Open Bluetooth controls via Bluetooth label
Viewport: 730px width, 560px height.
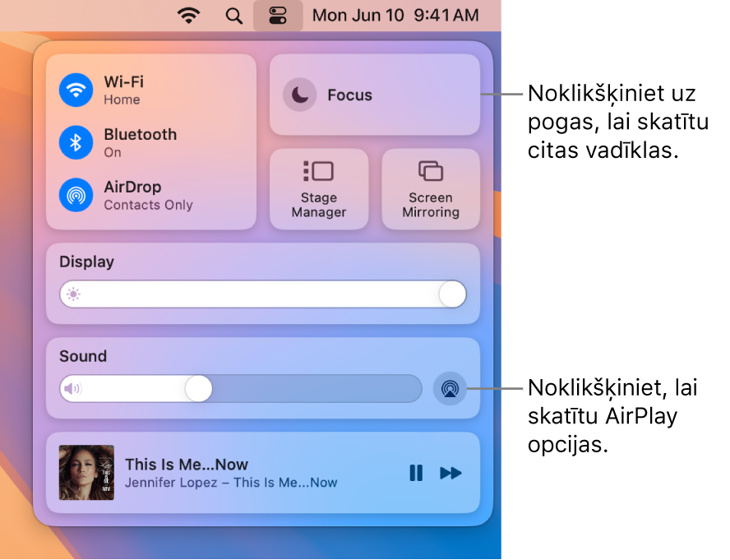pos(140,135)
